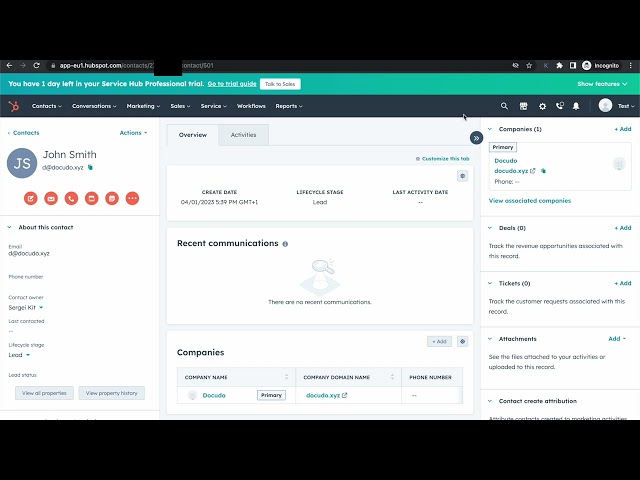This screenshot has width=640, height=480.
Task: Click the View all properties button
Action: [44, 393]
